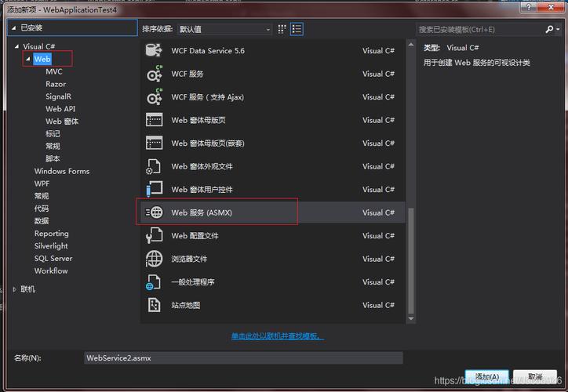Viewport: 568px width, 392px height.
Task: Click the Web 窗体外观文件 icon
Action: coord(153,166)
